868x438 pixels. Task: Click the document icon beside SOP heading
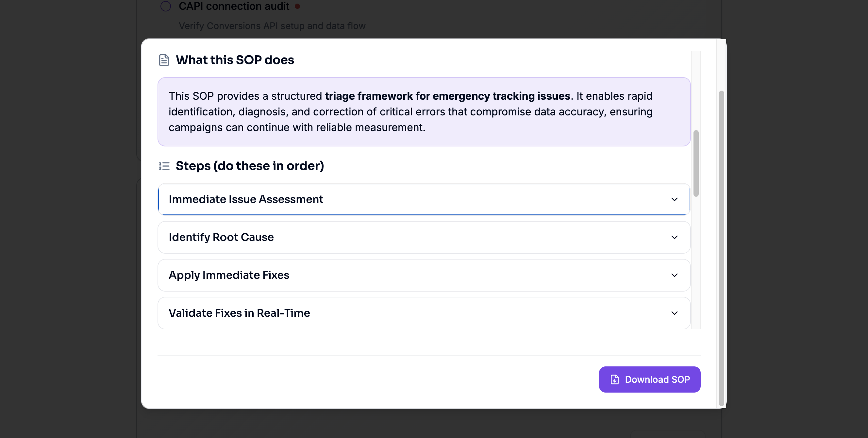click(x=164, y=60)
